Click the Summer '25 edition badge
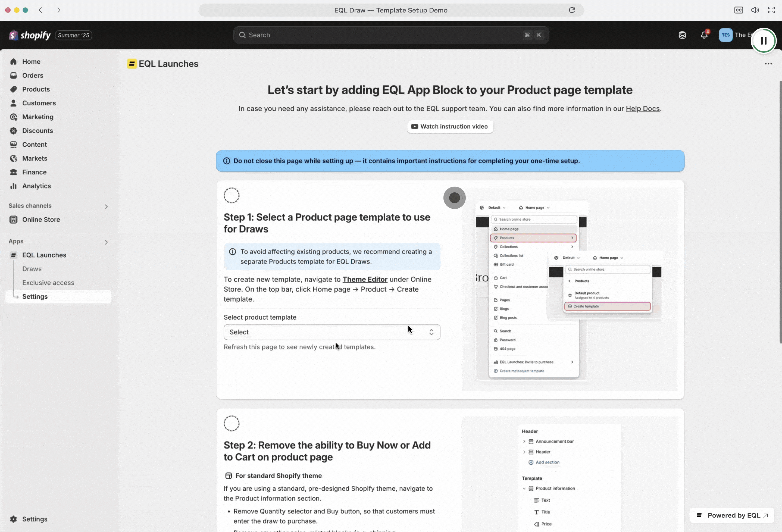The width and height of the screenshot is (782, 532). click(73, 35)
